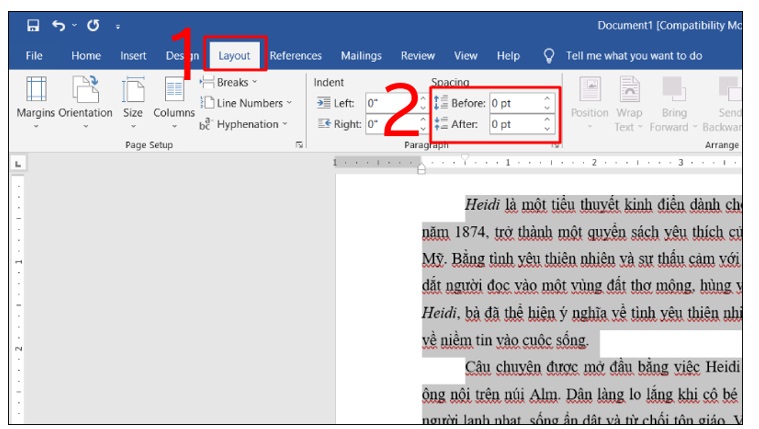
Task: Click the Redo icon in quick access
Action: [94, 25]
